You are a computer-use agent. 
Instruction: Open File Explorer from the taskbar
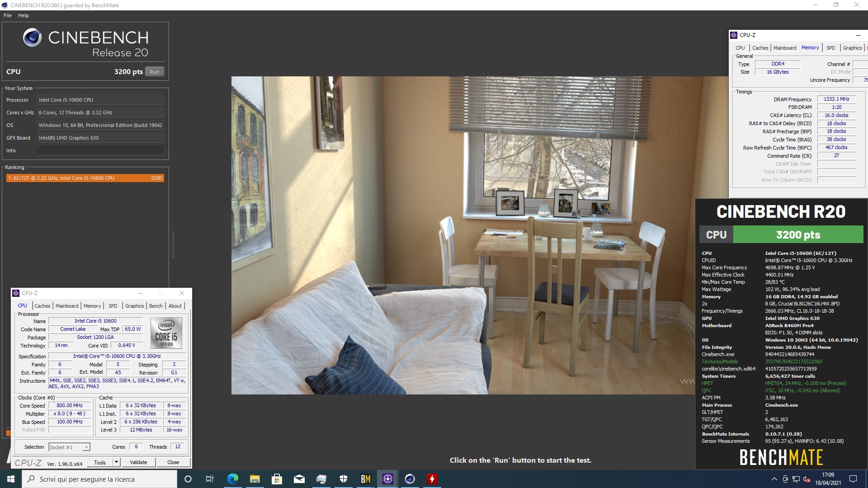(x=255, y=479)
